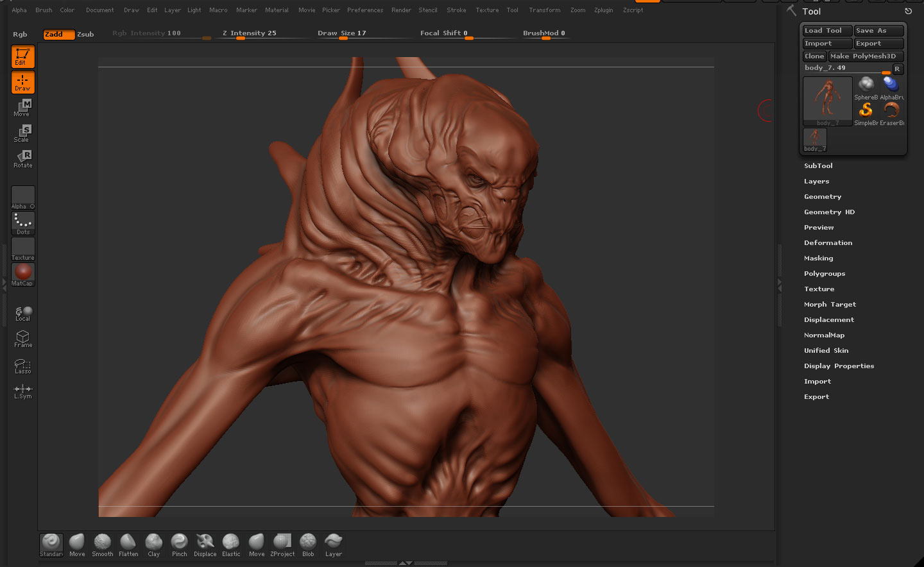Screen dimensions: 924x567
Task: Toggle L.Sym local symmetry
Action: (22, 391)
